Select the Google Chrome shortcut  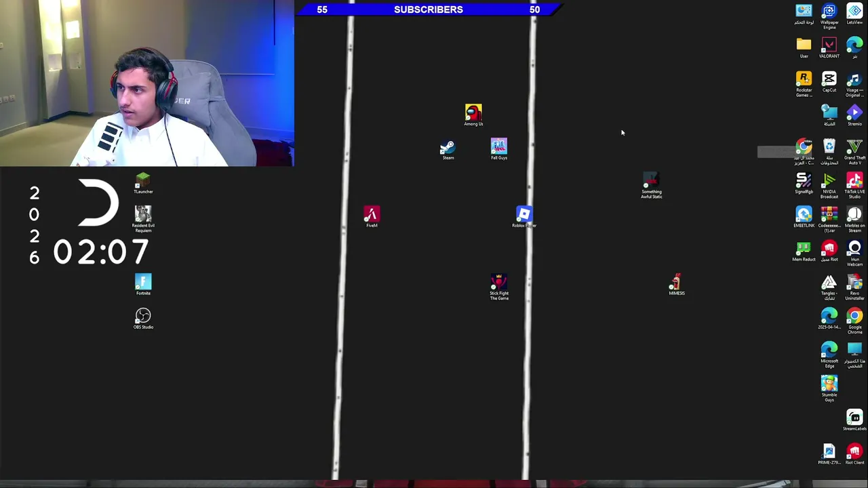[x=854, y=321]
